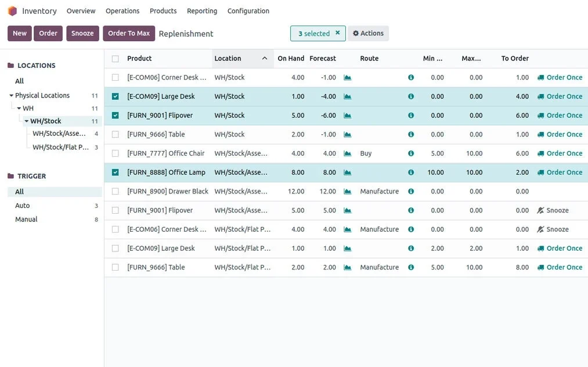Filter trigger by Manual

pyautogui.click(x=26, y=219)
